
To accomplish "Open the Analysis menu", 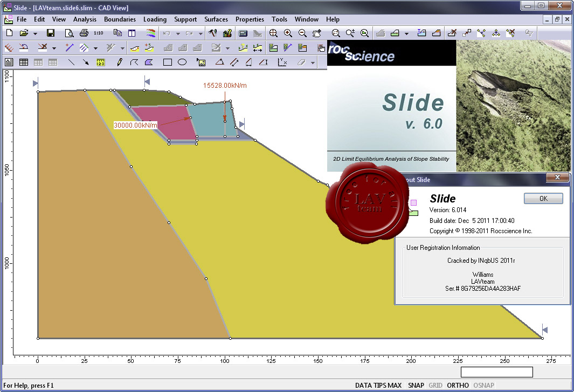I will pyautogui.click(x=85, y=19).
